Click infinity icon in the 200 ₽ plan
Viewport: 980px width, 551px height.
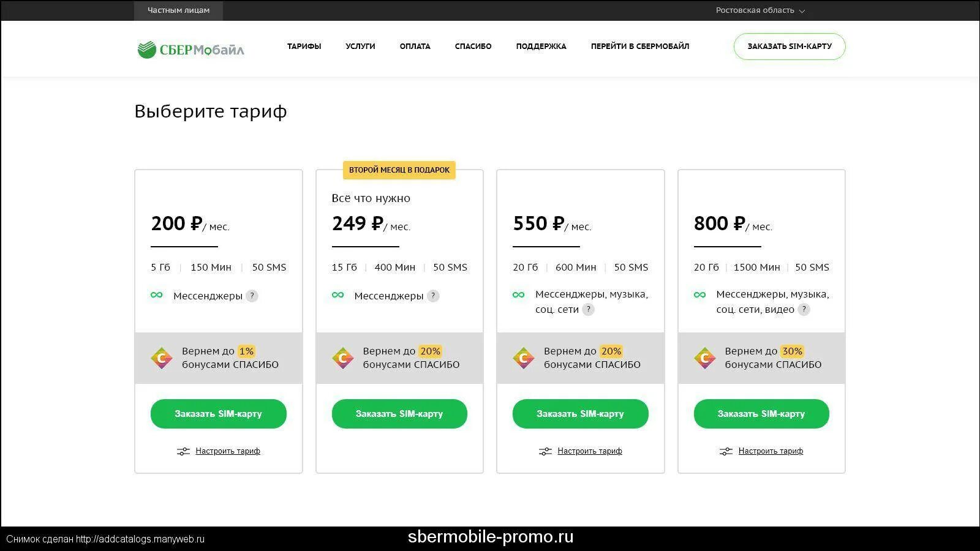(157, 295)
